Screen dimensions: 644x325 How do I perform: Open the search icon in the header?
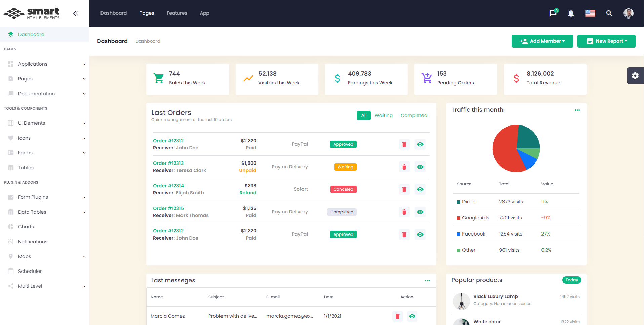click(609, 13)
